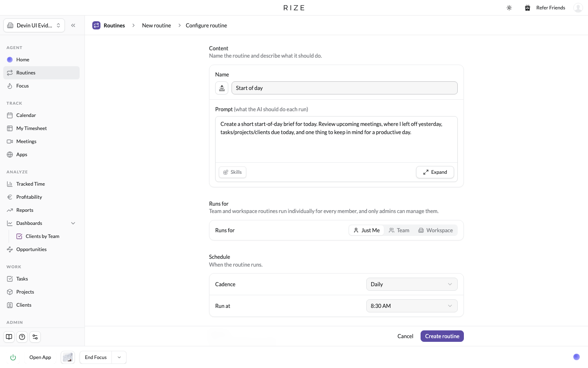
Task: Click the routine icon picker button
Action: click(x=222, y=88)
